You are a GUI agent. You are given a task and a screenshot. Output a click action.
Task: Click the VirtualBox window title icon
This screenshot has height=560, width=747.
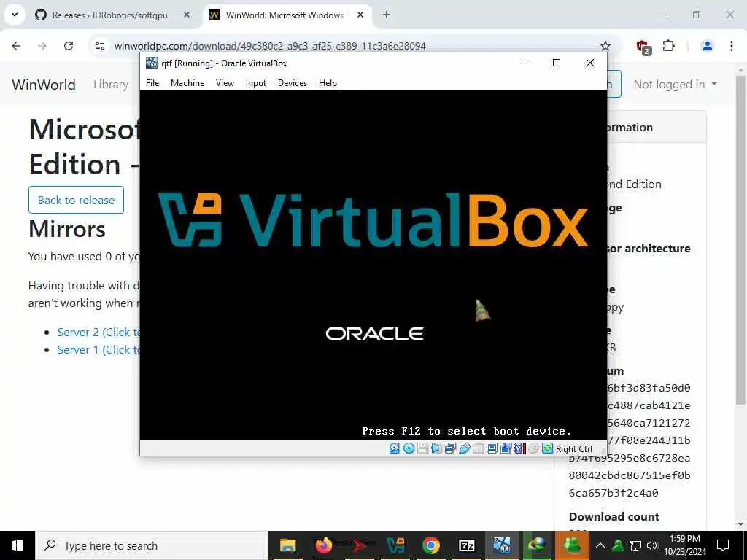(x=152, y=63)
